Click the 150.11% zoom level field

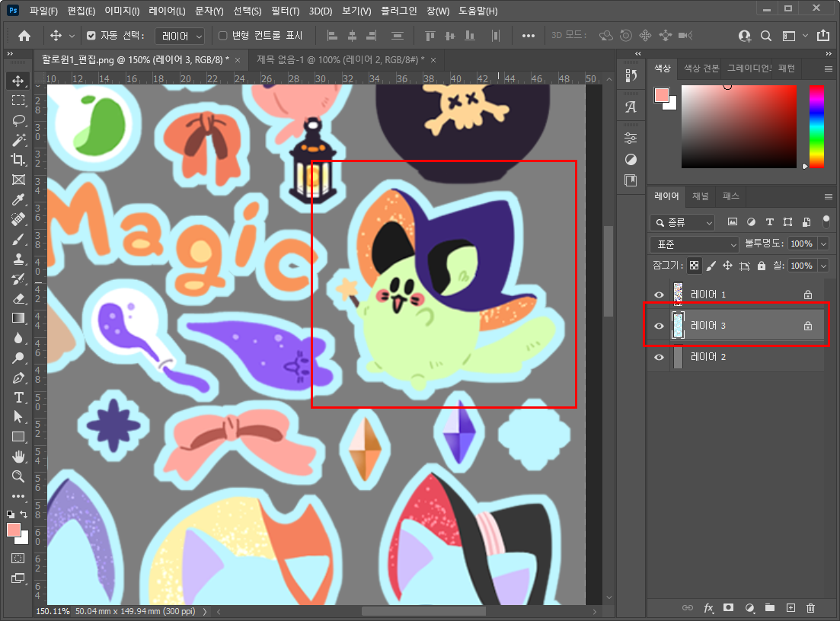pos(53,611)
